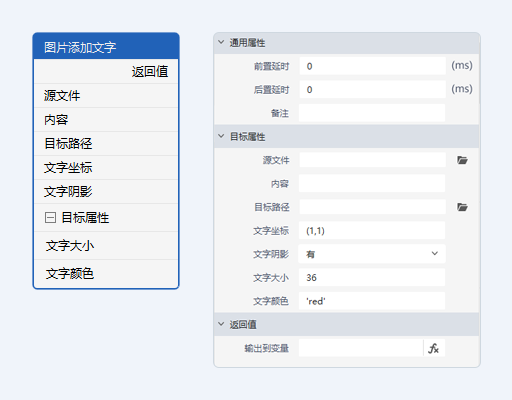This screenshot has height=400, width=512.
Task: Click the 输出到变量 input field
Action: tap(361, 348)
